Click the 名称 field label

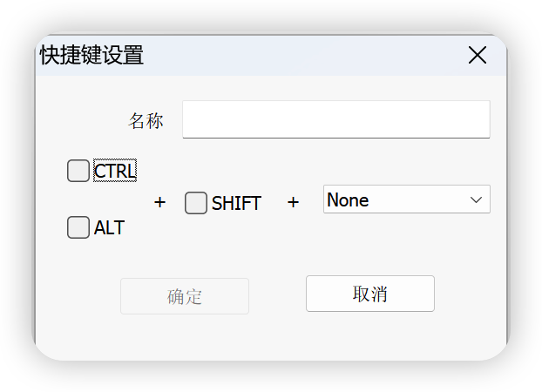point(146,120)
